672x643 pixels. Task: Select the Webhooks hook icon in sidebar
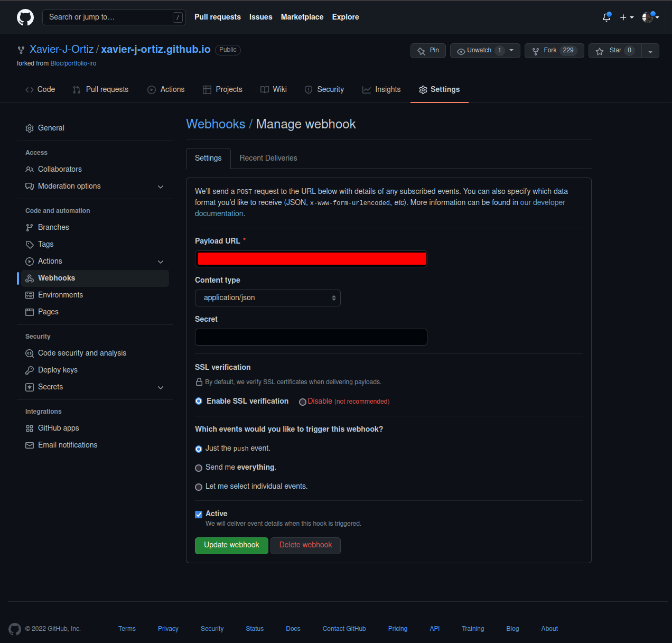click(x=29, y=278)
